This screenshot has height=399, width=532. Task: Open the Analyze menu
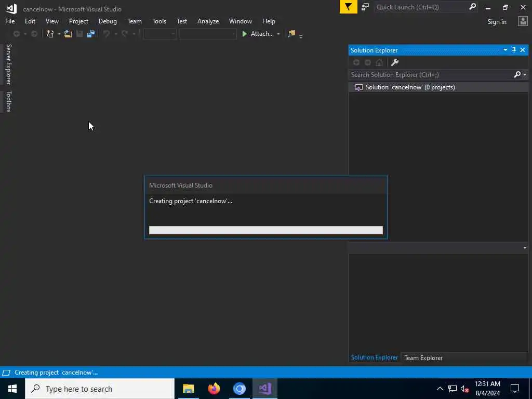[x=208, y=21]
